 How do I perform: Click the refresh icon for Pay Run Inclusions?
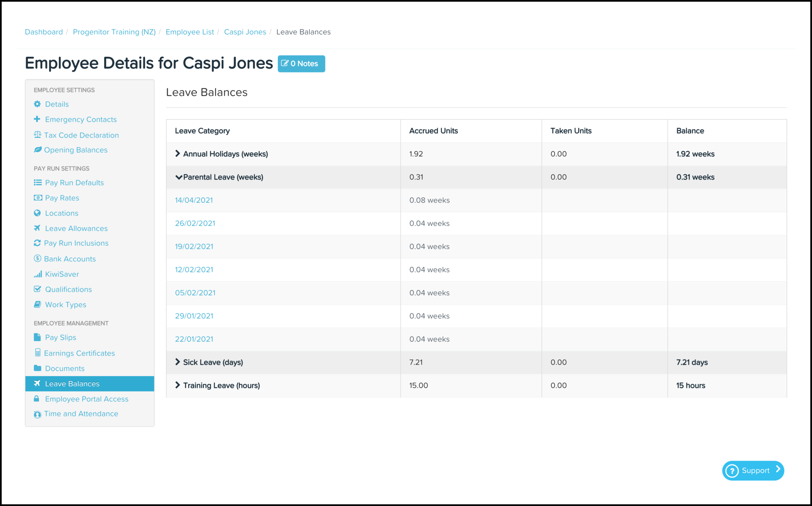(x=37, y=243)
